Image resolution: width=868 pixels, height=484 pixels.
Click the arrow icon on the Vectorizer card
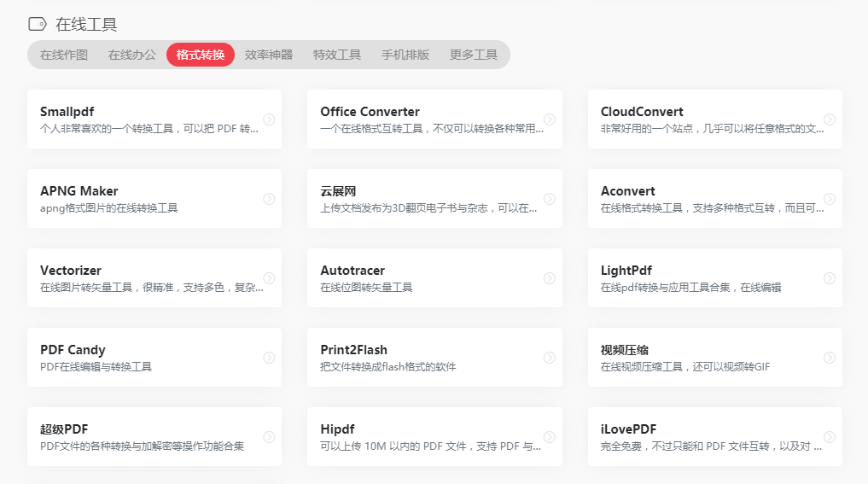coord(269,278)
